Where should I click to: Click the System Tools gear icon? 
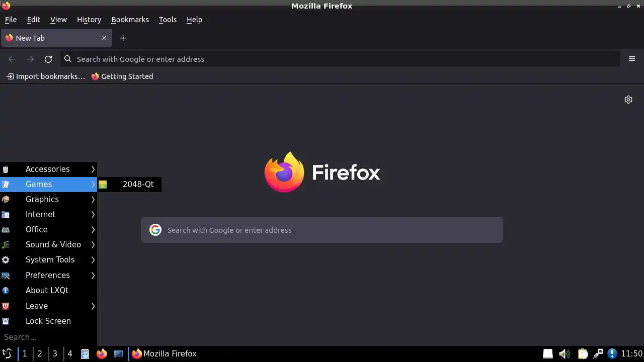click(6, 260)
